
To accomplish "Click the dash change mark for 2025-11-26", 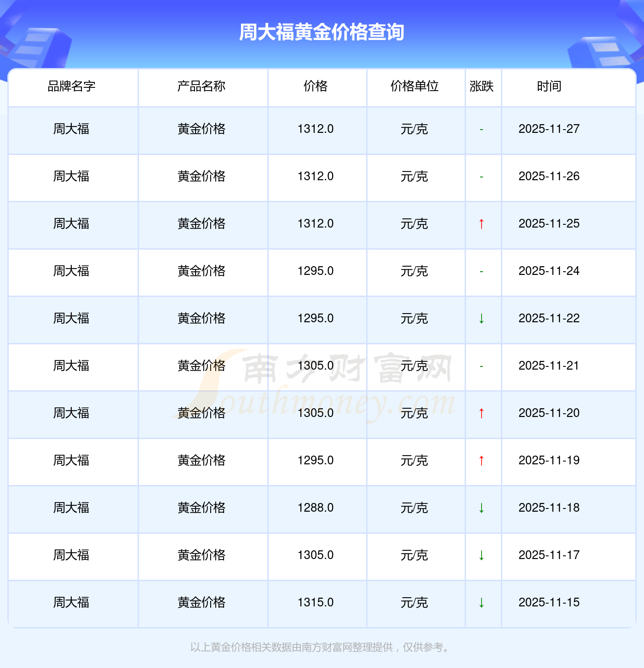I will tap(481, 177).
